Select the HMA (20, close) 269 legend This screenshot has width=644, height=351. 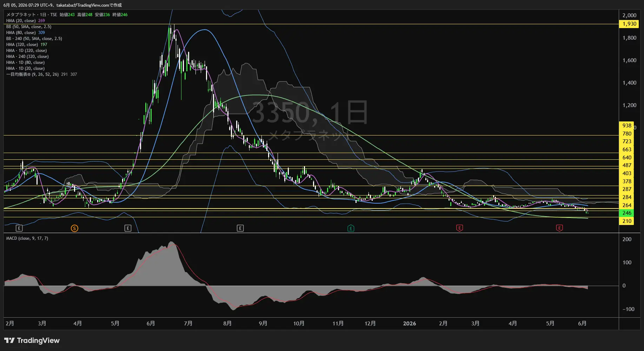26,21
